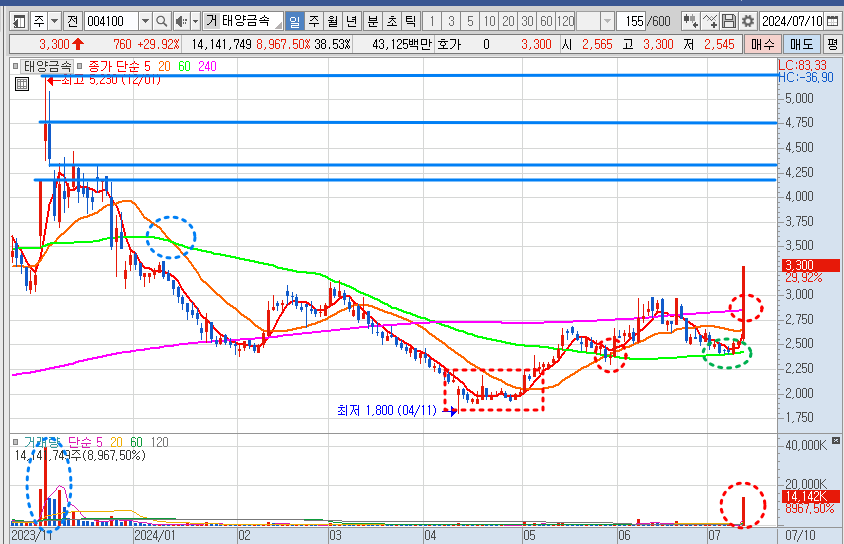Click the HC:-36.90 indicator text
The height and width of the screenshot is (544, 844).
point(806,77)
